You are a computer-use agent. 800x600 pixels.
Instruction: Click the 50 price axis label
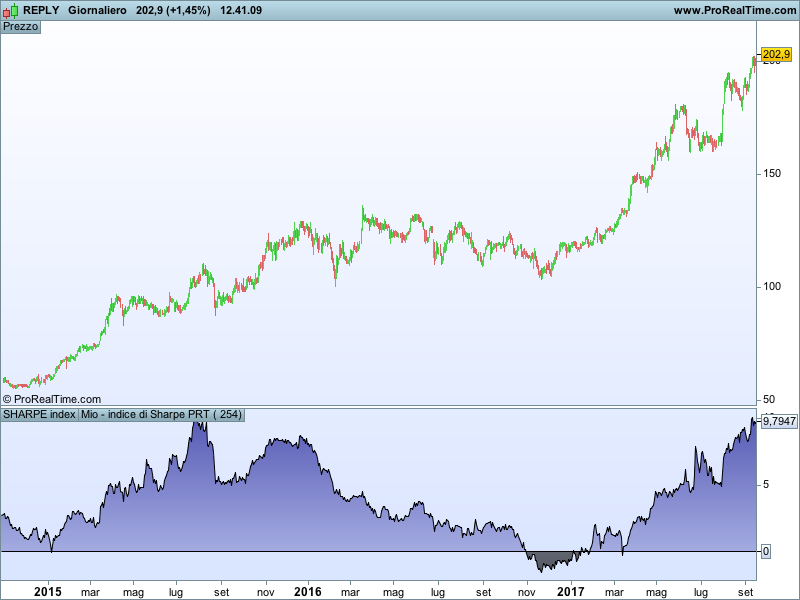769,399
